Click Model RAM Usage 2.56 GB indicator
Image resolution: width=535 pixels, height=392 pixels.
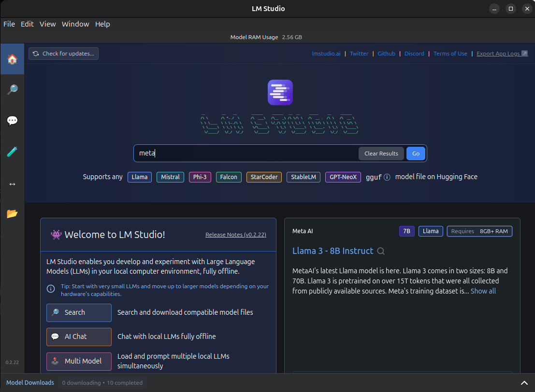(266, 37)
